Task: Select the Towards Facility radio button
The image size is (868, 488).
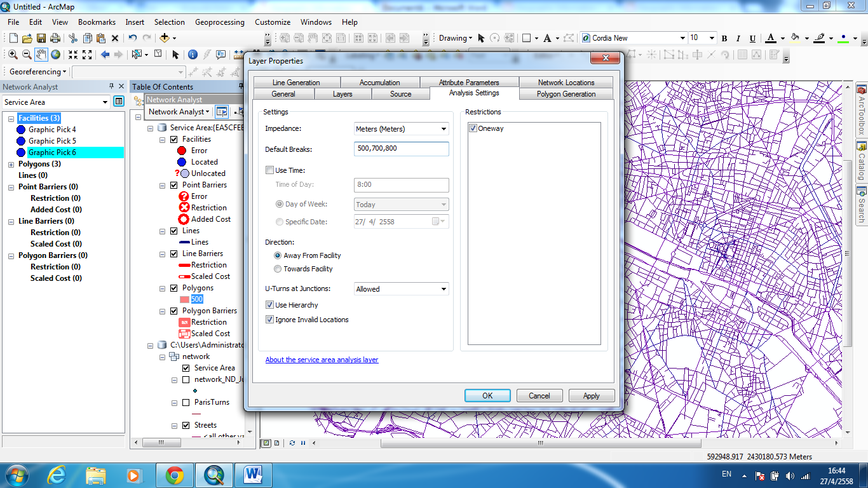Action: click(x=278, y=269)
